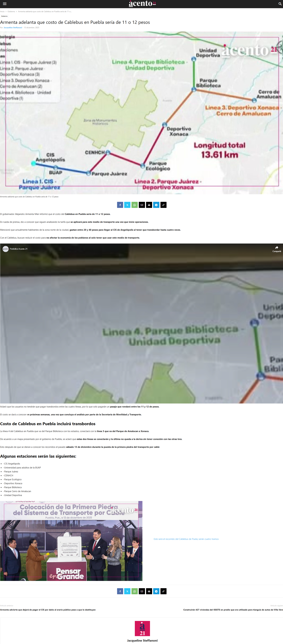The width and height of the screenshot is (283, 644).
Task: Play the embedded Acento 21 video
Action: point(141,323)
